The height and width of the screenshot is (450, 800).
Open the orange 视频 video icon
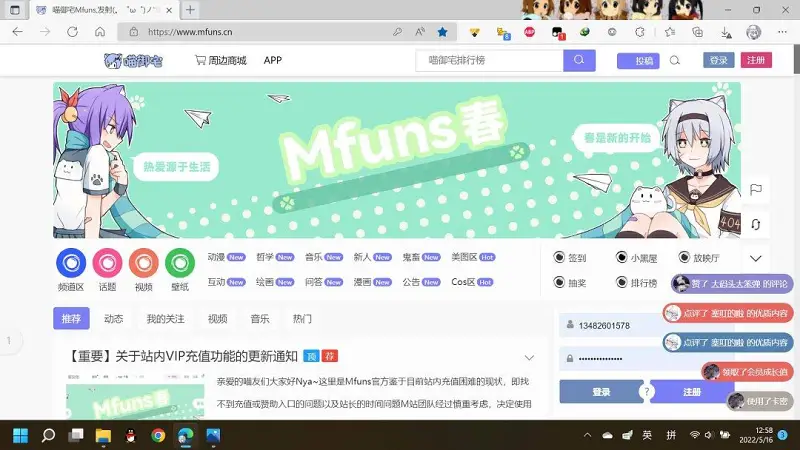[x=144, y=263]
